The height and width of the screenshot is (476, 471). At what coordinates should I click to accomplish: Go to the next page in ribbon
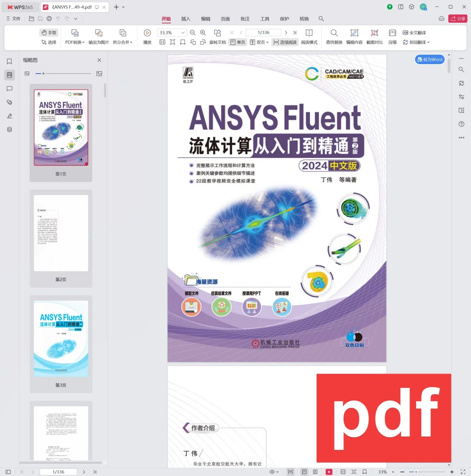pos(286,33)
